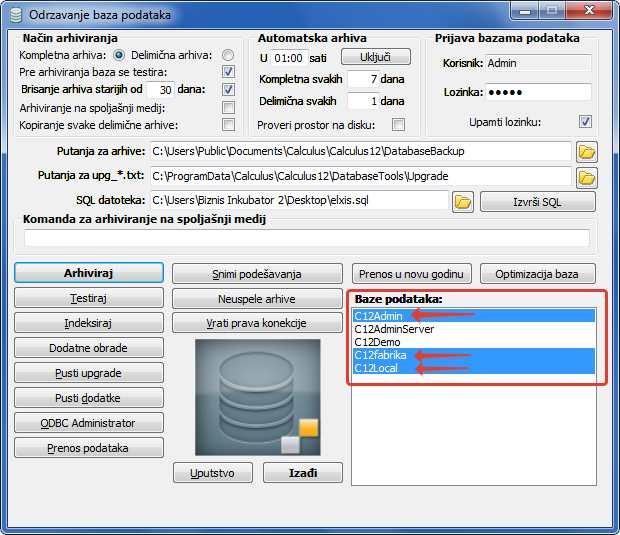Screen dimensions: 620x535
Task: Toggle Upamti lozinku checkbox
Action: click(x=585, y=122)
